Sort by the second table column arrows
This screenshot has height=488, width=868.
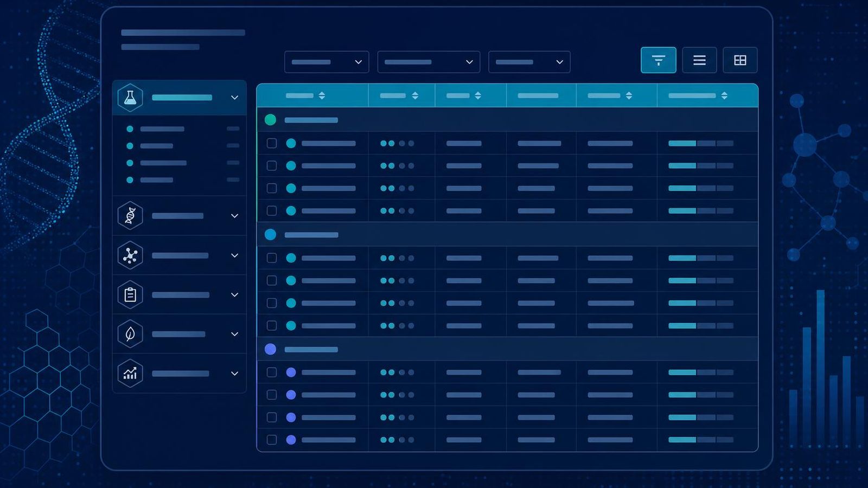(x=415, y=95)
